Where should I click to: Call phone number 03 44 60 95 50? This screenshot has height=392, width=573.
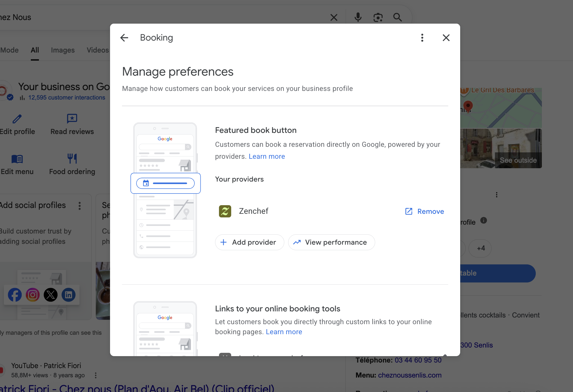click(418, 360)
